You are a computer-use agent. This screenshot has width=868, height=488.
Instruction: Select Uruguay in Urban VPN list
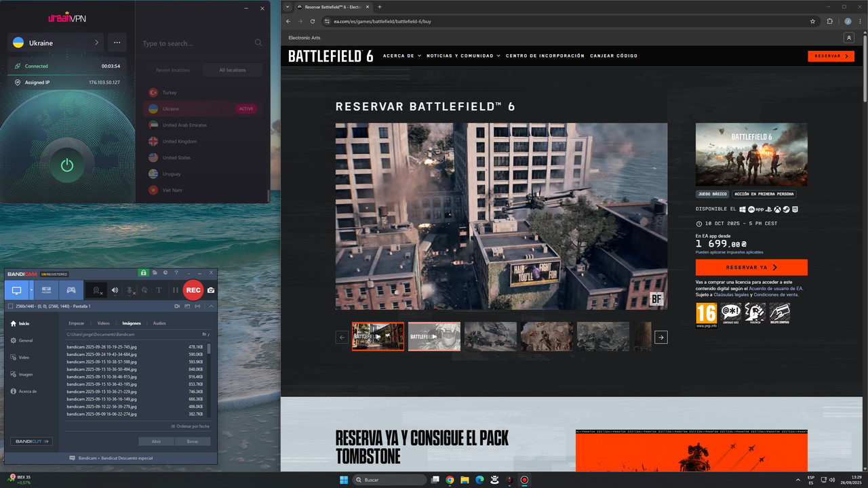point(202,174)
